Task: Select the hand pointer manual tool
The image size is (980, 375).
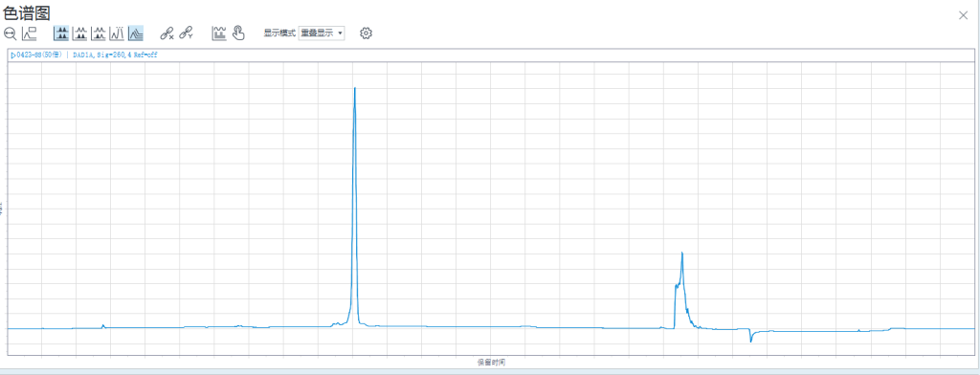Action: coord(238,33)
